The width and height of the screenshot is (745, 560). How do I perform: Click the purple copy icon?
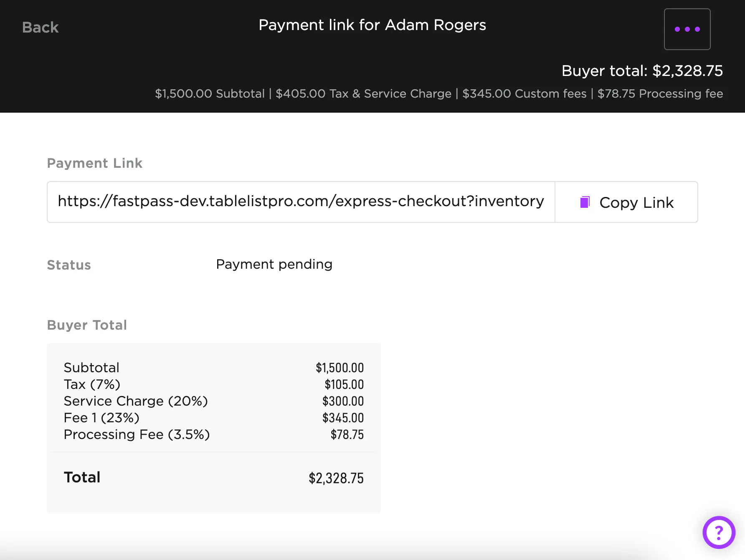pos(585,202)
